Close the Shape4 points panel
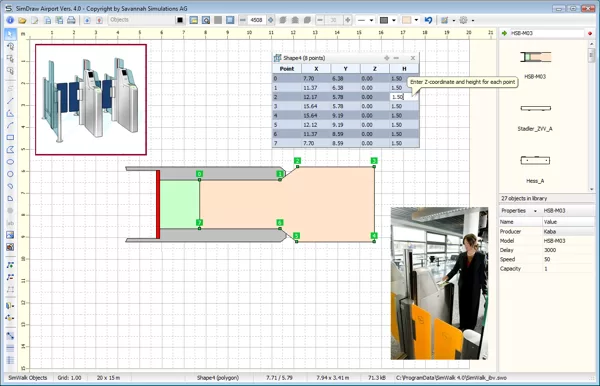Image resolution: width=600 pixels, height=386 pixels. click(x=413, y=58)
